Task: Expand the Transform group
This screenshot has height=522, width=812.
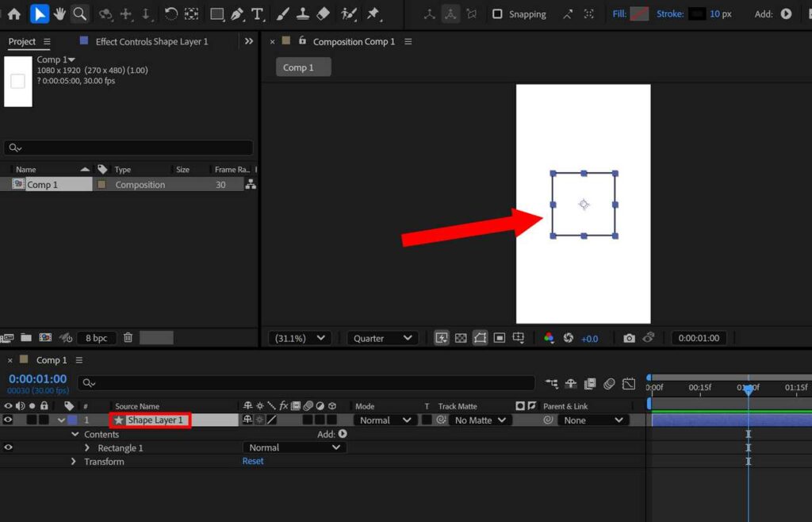Action: (74, 462)
